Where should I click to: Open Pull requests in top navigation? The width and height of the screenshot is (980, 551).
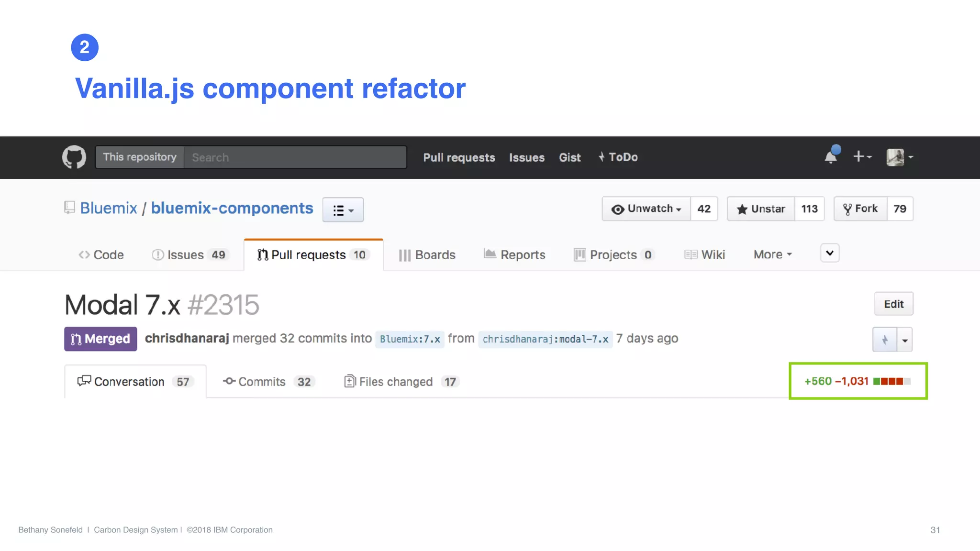pos(459,157)
